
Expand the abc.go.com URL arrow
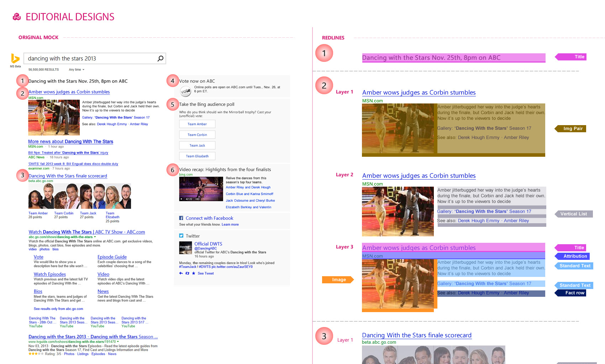(x=95, y=237)
